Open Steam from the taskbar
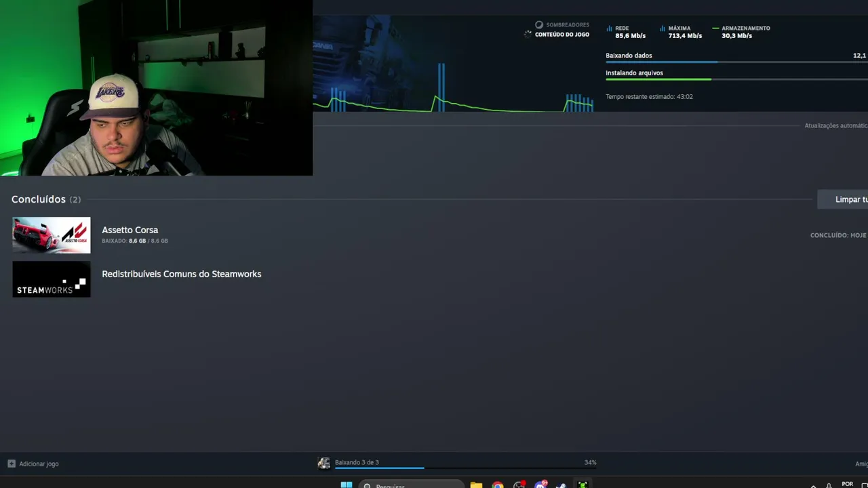868x488 pixels. (561, 484)
